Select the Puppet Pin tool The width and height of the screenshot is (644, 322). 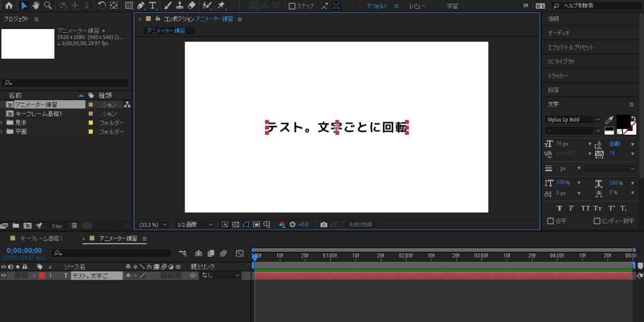221,6
